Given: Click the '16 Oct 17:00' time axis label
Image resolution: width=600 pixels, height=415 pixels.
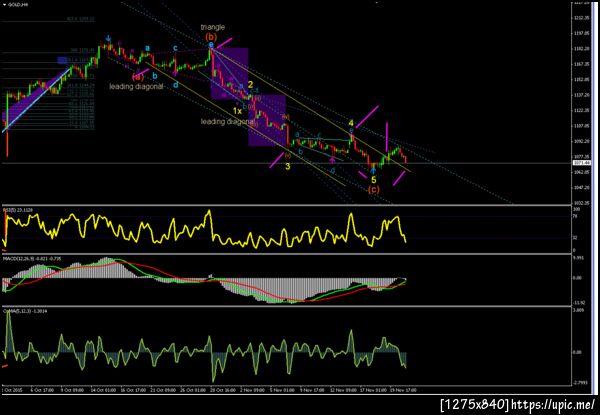Looking at the screenshot, I should click(x=135, y=390).
